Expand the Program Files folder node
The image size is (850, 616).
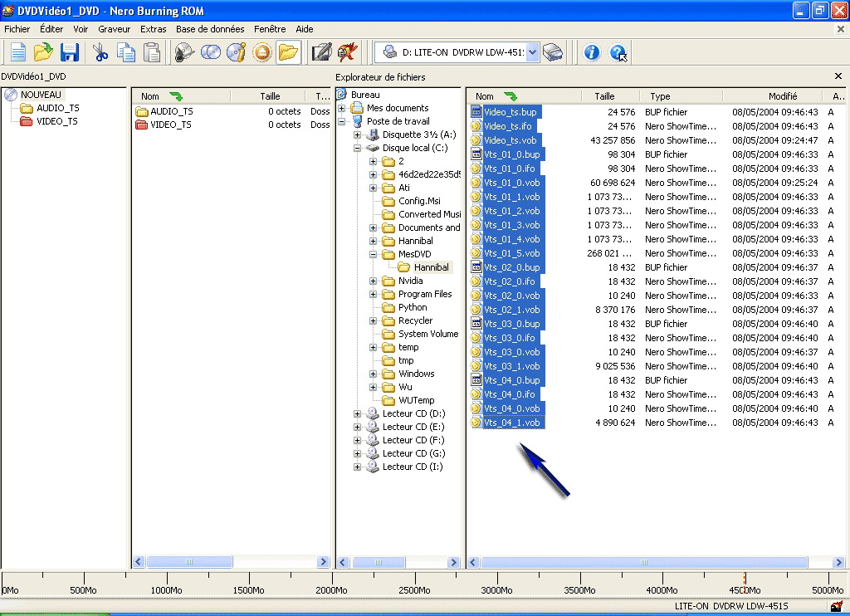tap(373, 295)
